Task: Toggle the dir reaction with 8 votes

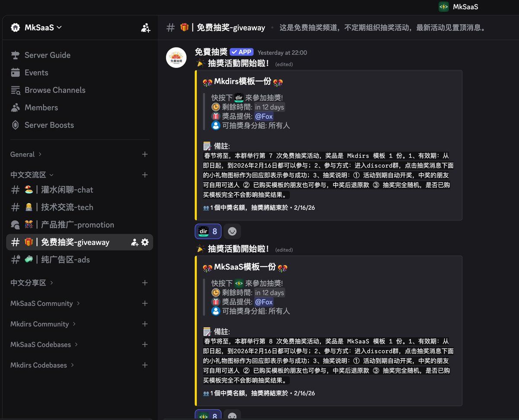Action: pos(208,231)
